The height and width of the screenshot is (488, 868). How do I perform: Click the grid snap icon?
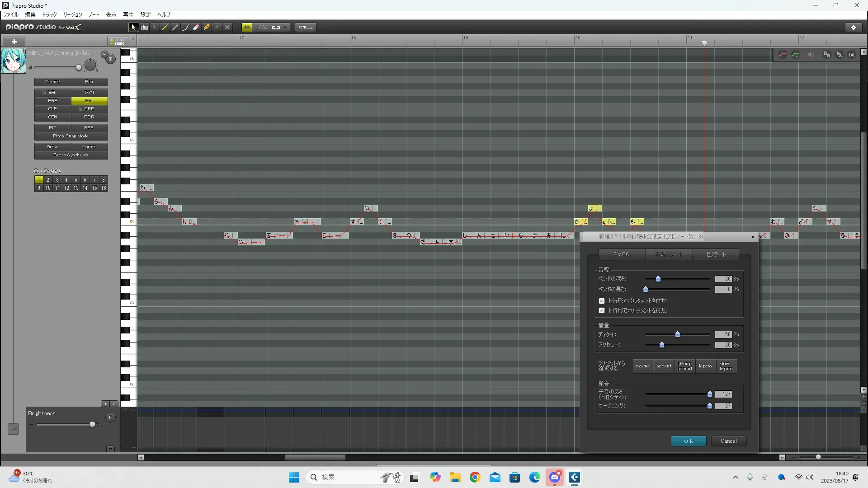click(x=246, y=28)
